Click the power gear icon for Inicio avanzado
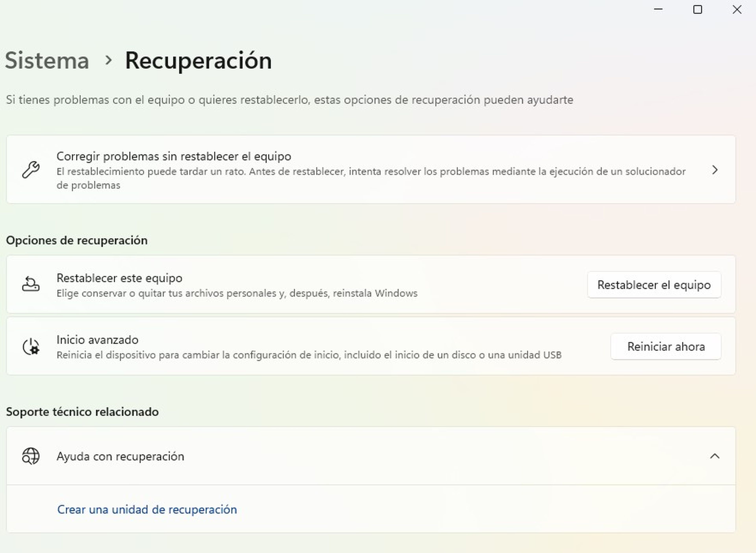The image size is (756, 553). 31,346
